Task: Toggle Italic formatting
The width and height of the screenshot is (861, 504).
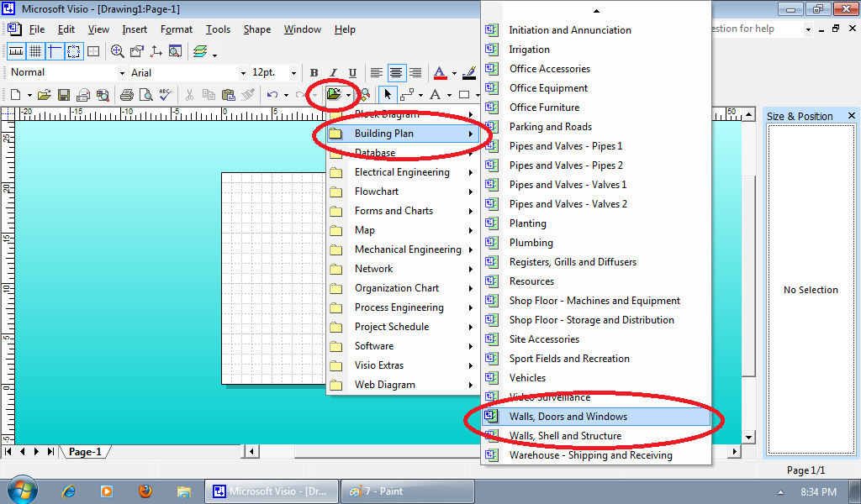Action: [333, 73]
